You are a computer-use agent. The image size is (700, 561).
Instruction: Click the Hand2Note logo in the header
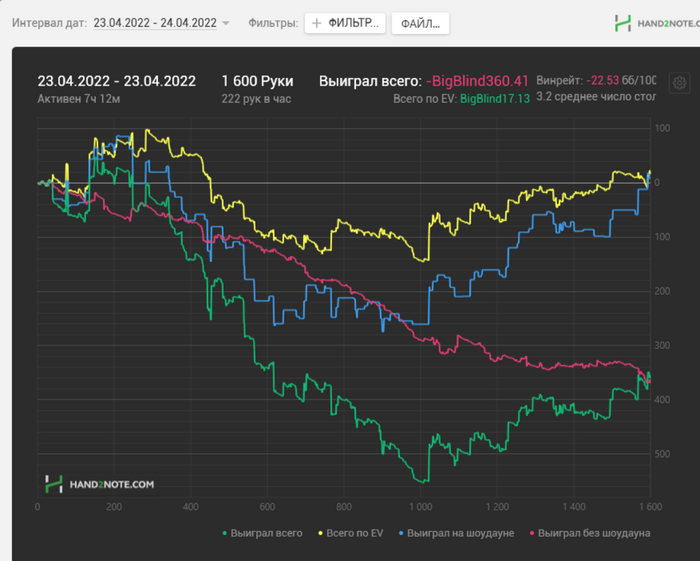point(657,23)
